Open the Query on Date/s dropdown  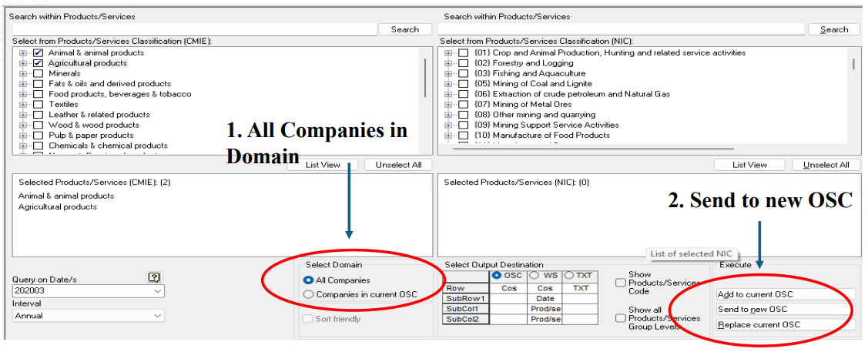coord(158,292)
